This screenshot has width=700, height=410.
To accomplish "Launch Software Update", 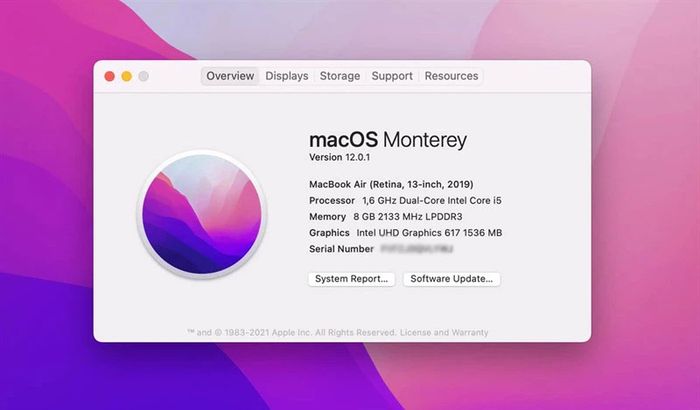I will coord(451,279).
